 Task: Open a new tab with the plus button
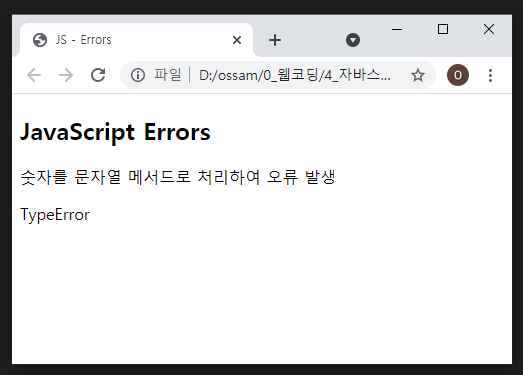click(275, 40)
